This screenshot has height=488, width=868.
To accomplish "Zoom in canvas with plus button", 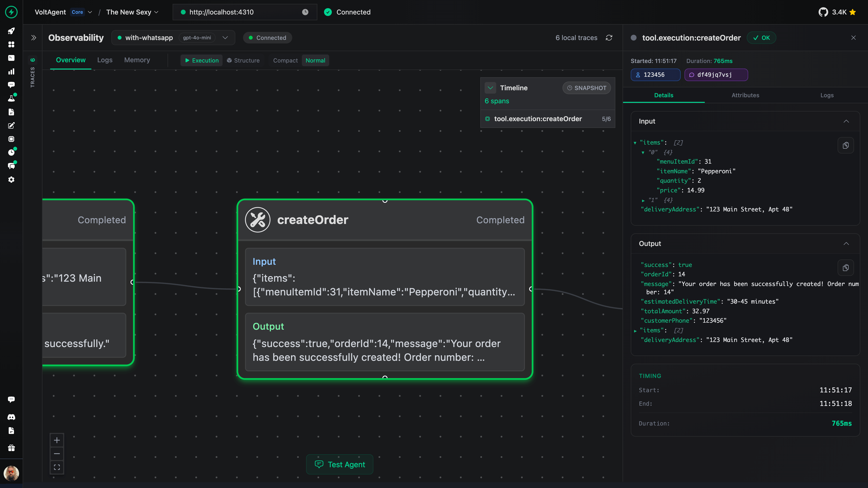I will point(57,440).
